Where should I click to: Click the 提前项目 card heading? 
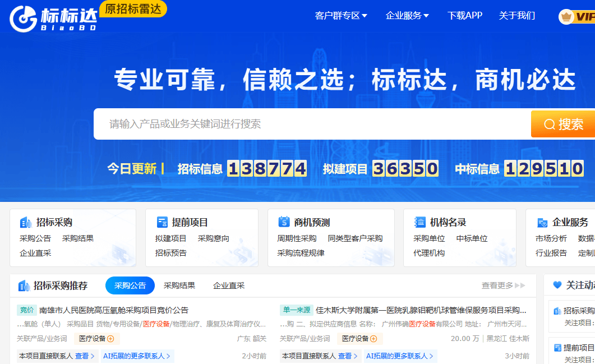pos(190,223)
